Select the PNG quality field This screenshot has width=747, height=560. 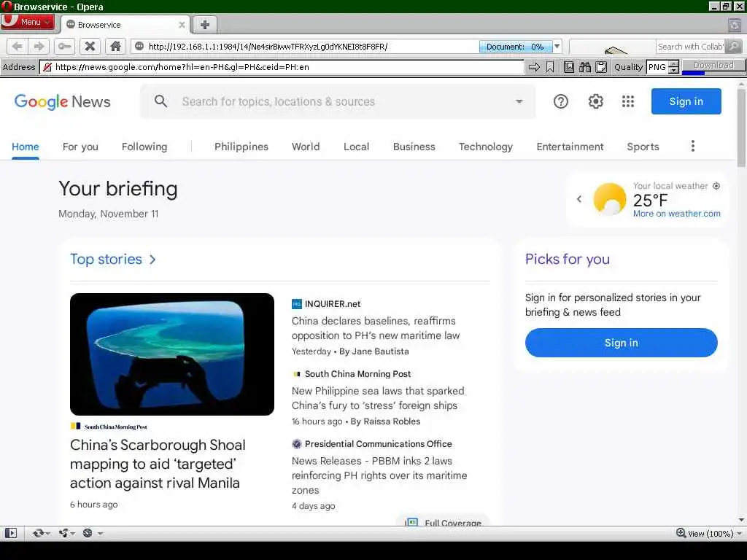pos(657,67)
